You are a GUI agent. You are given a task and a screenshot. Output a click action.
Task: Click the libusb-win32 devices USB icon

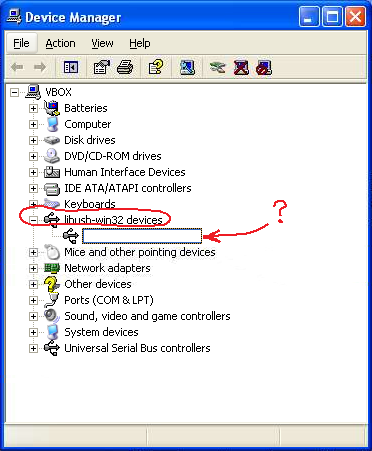point(52,219)
